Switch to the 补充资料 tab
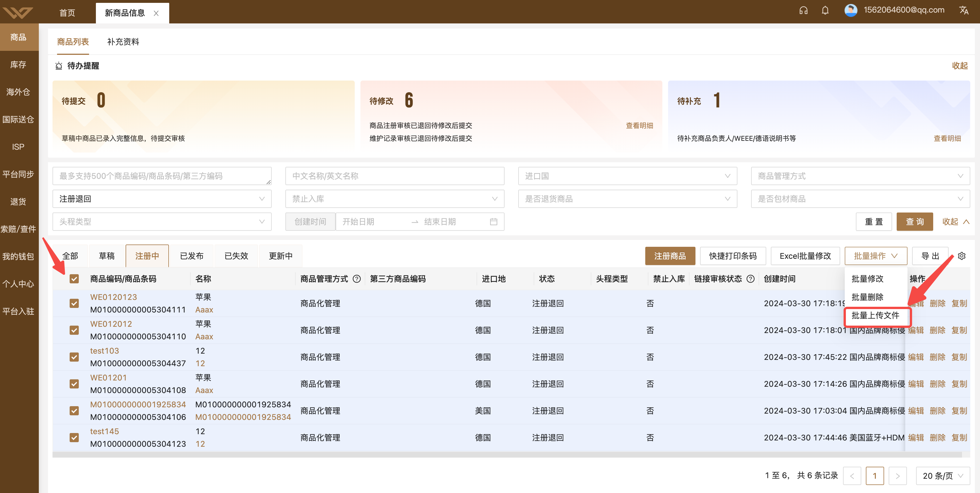The width and height of the screenshot is (980, 493). coord(123,42)
